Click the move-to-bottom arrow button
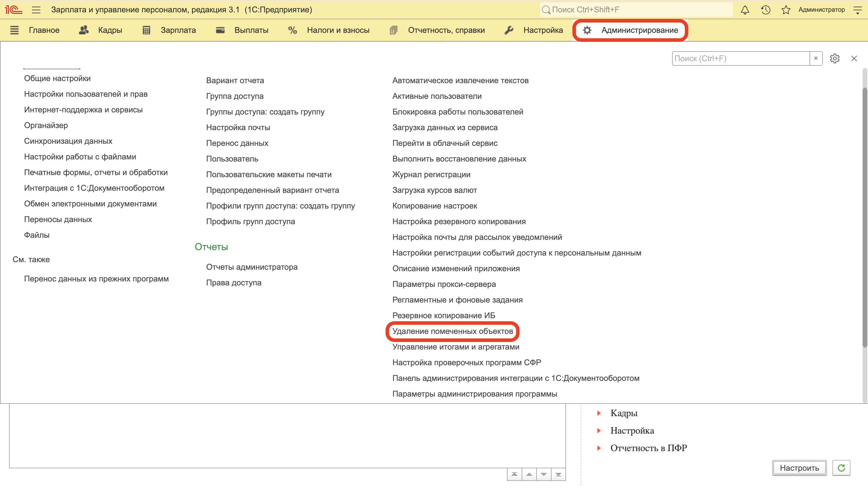The width and height of the screenshot is (868, 490). click(558, 475)
